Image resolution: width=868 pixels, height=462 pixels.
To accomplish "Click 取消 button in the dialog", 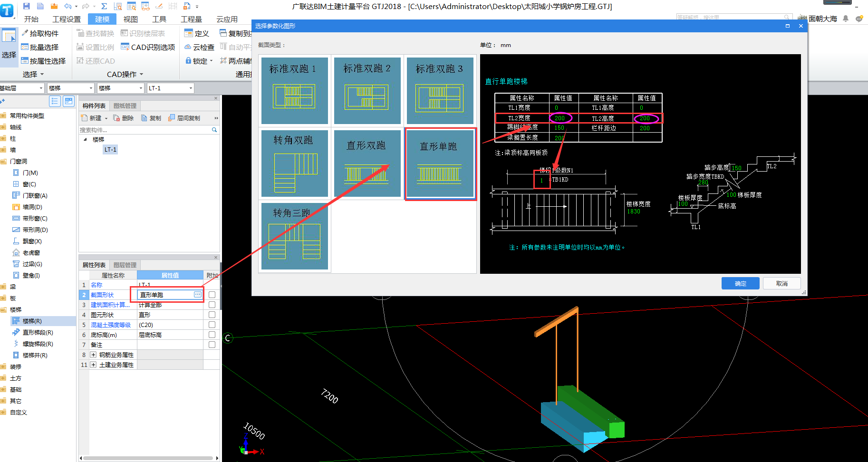I will (782, 283).
